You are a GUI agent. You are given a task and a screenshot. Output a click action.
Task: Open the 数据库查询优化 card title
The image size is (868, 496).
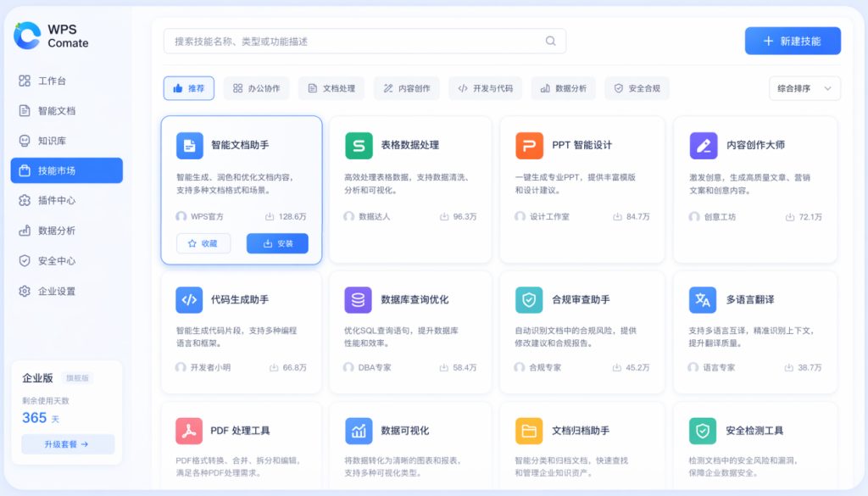coord(415,299)
